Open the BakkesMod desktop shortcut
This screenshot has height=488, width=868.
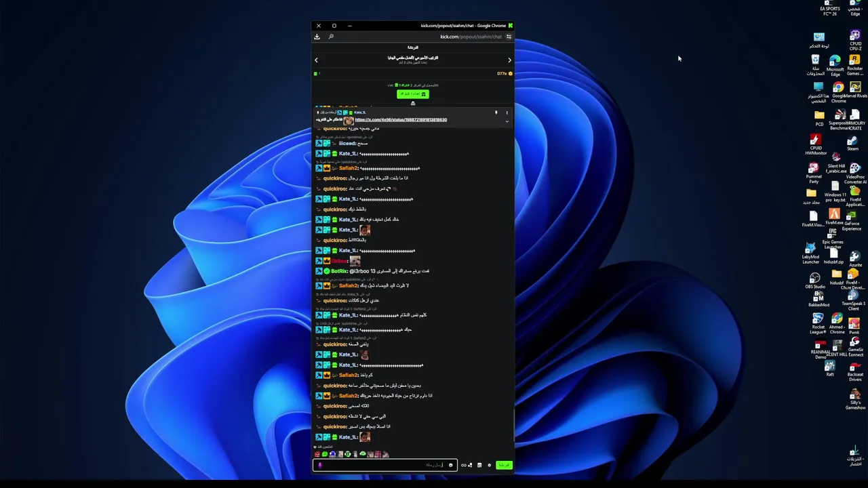pyautogui.click(x=818, y=300)
